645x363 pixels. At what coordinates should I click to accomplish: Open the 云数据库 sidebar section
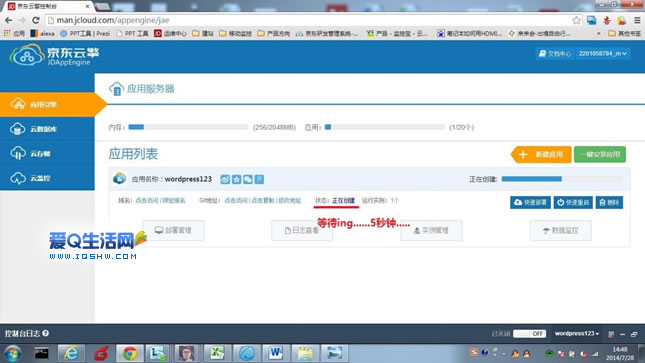point(47,129)
